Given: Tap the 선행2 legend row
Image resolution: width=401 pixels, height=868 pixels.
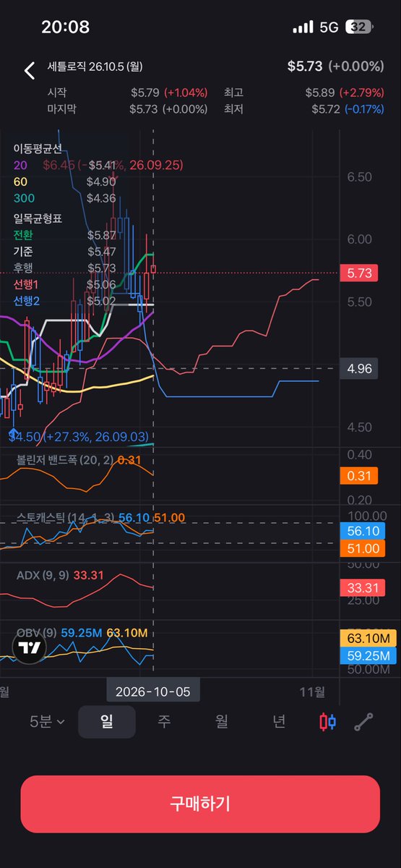Looking at the screenshot, I should 64,301.
